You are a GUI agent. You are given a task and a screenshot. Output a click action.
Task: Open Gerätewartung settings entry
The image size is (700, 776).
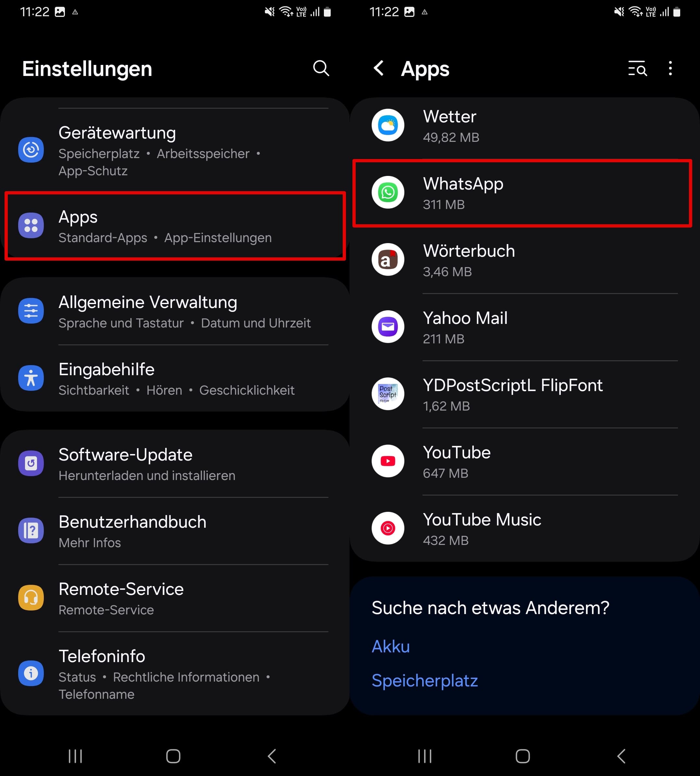[x=175, y=151]
